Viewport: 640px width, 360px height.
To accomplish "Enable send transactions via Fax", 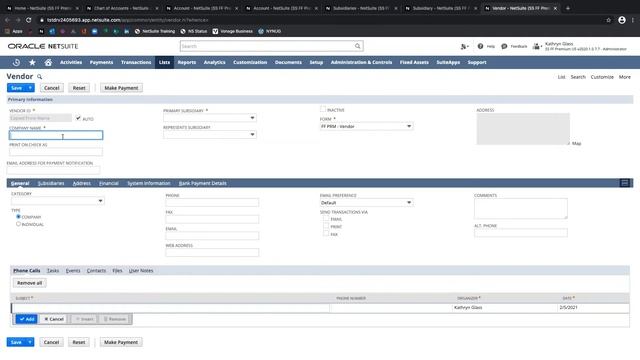I will [x=326, y=234].
